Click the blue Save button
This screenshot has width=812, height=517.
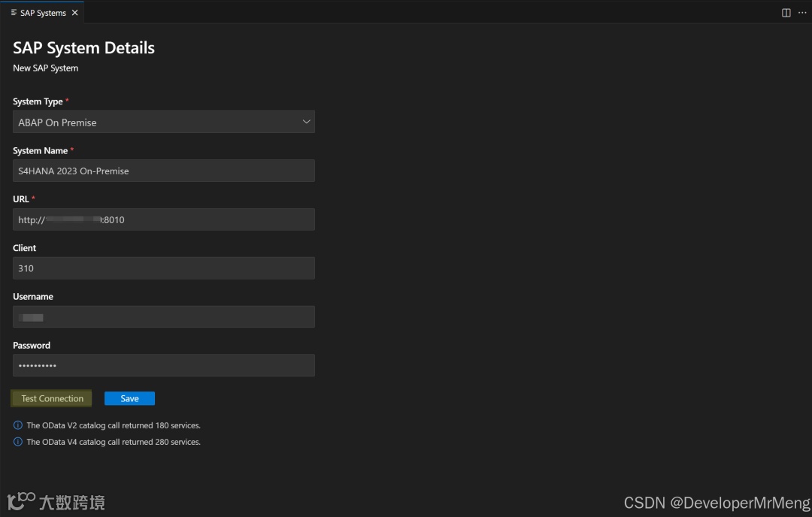129,398
